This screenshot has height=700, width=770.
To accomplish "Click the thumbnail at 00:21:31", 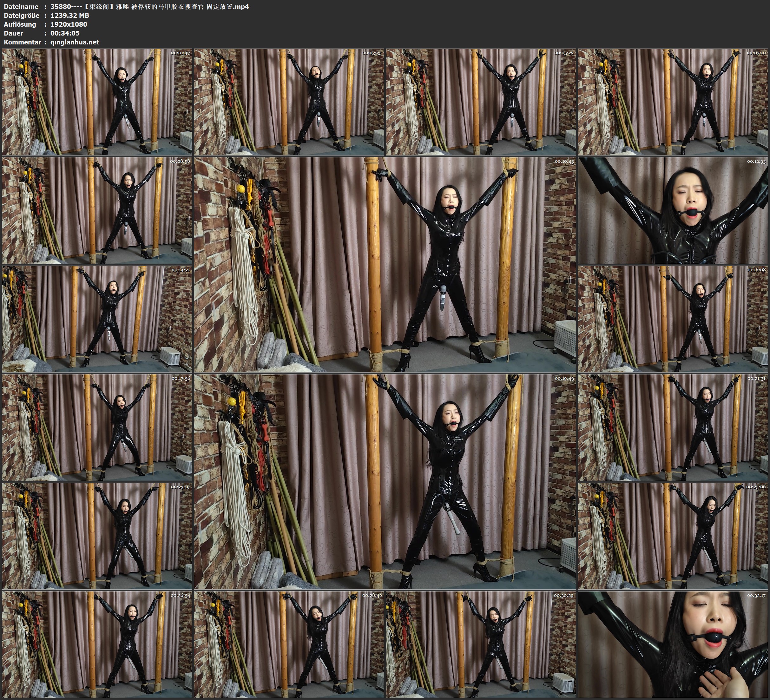I will pyautogui.click(x=673, y=427).
